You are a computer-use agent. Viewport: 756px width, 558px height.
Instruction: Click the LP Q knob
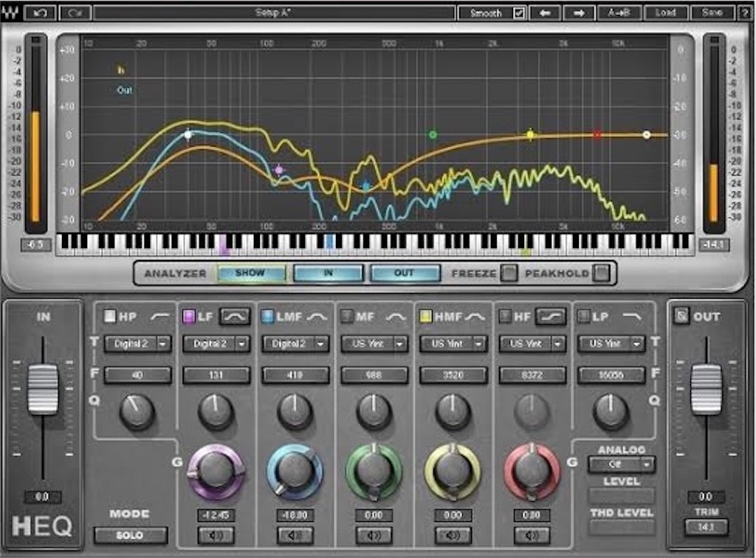coord(611,412)
